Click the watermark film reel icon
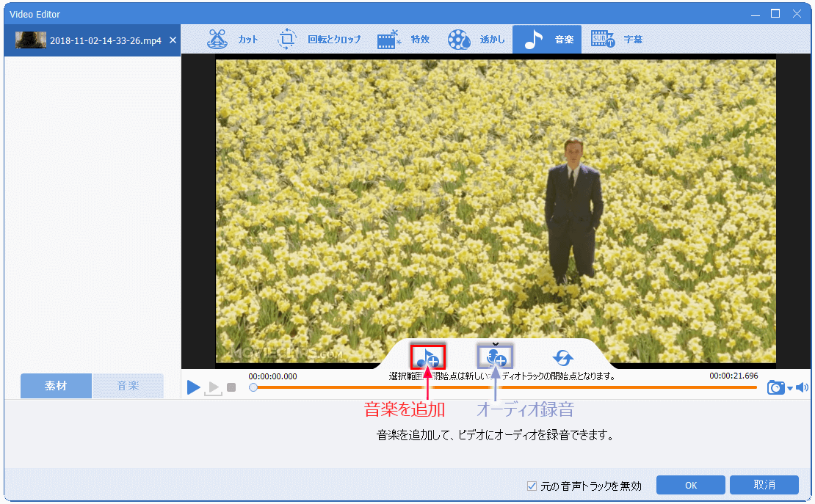 [x=459, y=39]
